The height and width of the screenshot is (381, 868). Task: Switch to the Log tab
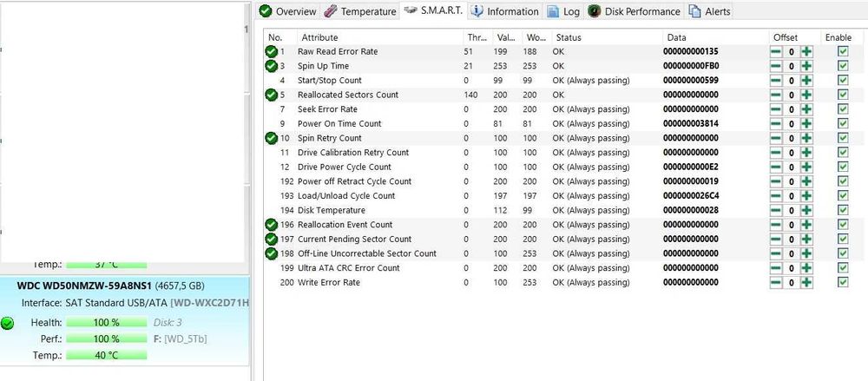[563, 11]
